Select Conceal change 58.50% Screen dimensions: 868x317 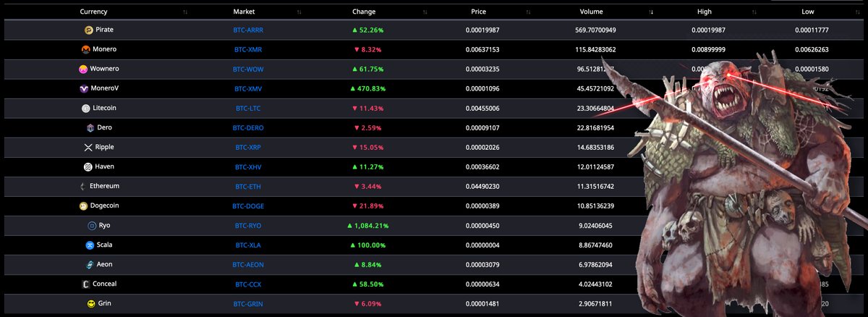[368, 284]
